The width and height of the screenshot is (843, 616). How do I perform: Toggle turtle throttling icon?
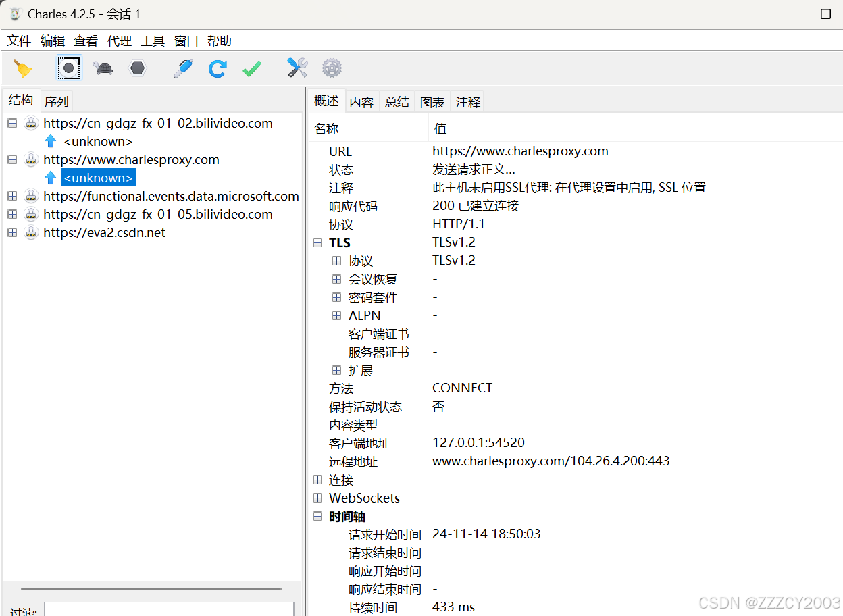point(103,68)
